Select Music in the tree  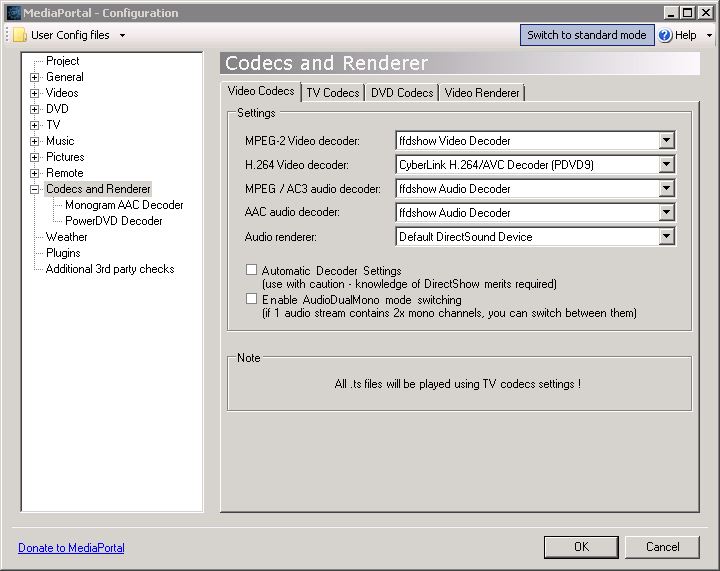coord(60,141)
